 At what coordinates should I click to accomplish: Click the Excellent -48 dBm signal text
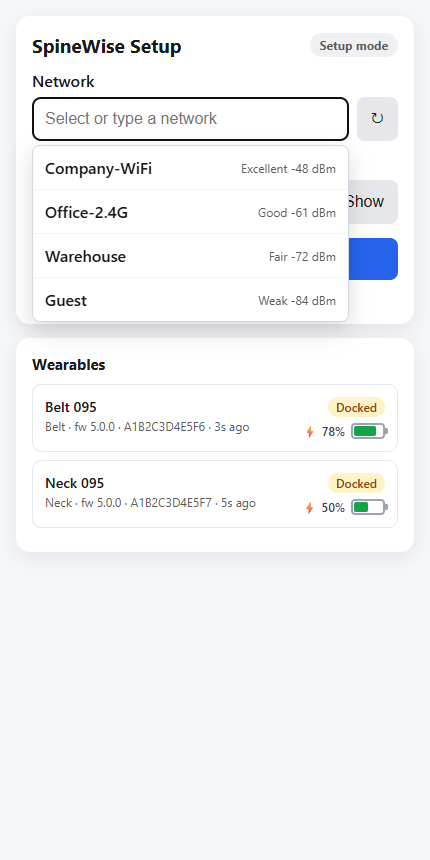tap(288, 169)
